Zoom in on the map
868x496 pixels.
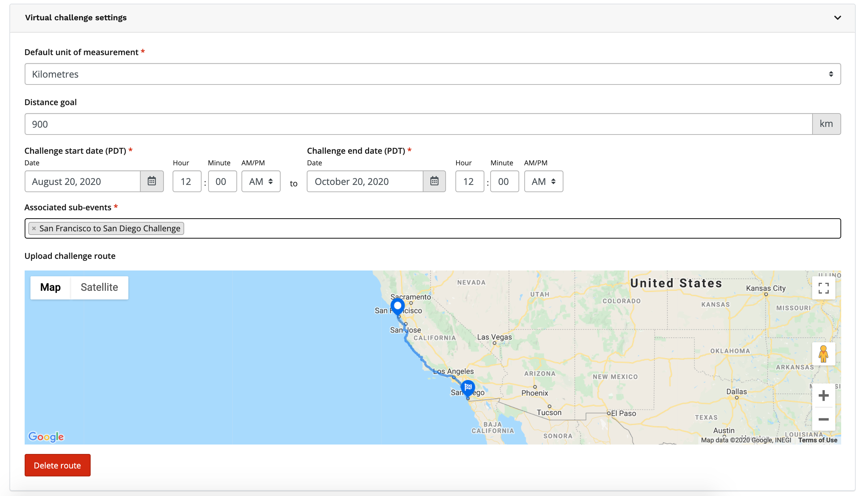point(823,396)
